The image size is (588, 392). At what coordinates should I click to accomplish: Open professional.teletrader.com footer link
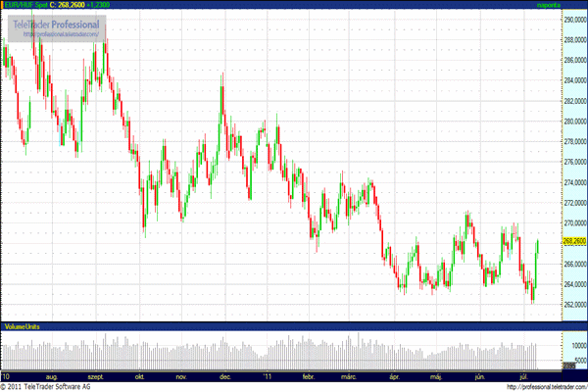click(545, 386)
